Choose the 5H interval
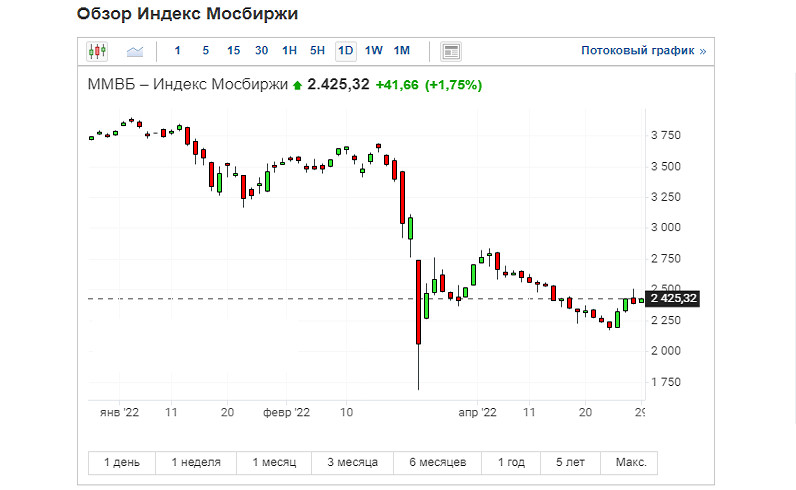796x490 pixels. coord(317,51)
